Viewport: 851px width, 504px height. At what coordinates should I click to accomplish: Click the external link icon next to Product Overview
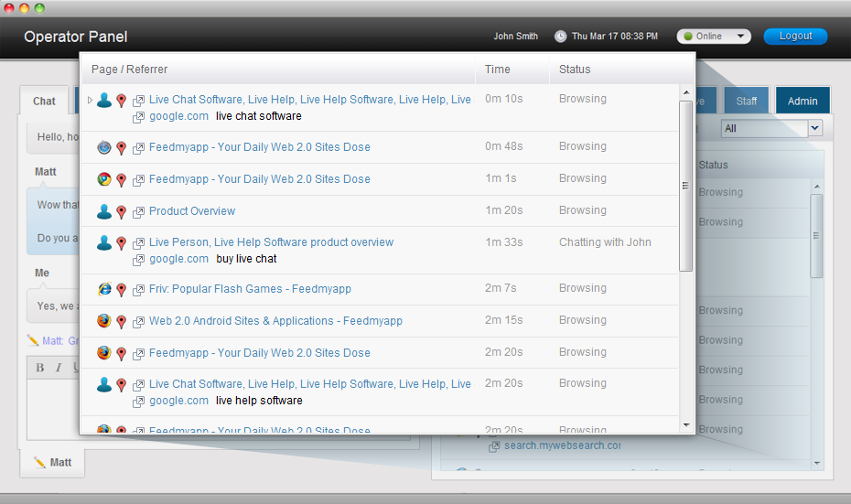[x=139, y=212]
